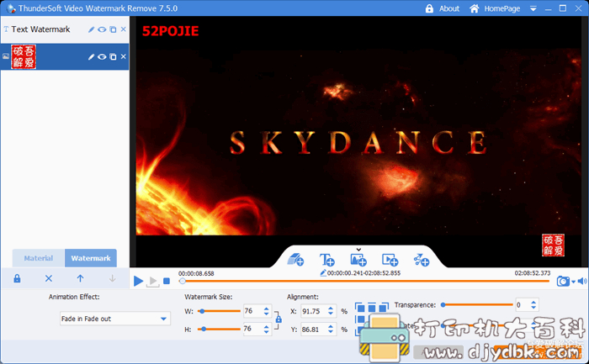
Task: Increase the watermark width value
Action: click(267, 309)
